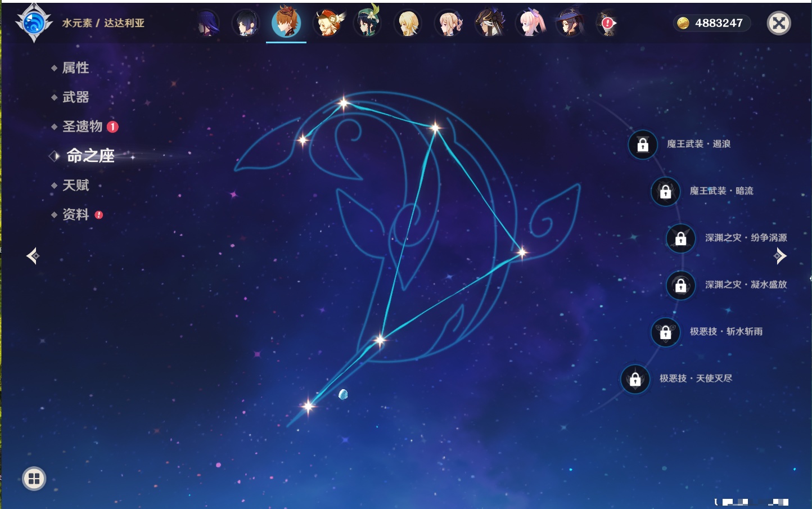Open the 武器 weapon tab

tap(75, 97)
